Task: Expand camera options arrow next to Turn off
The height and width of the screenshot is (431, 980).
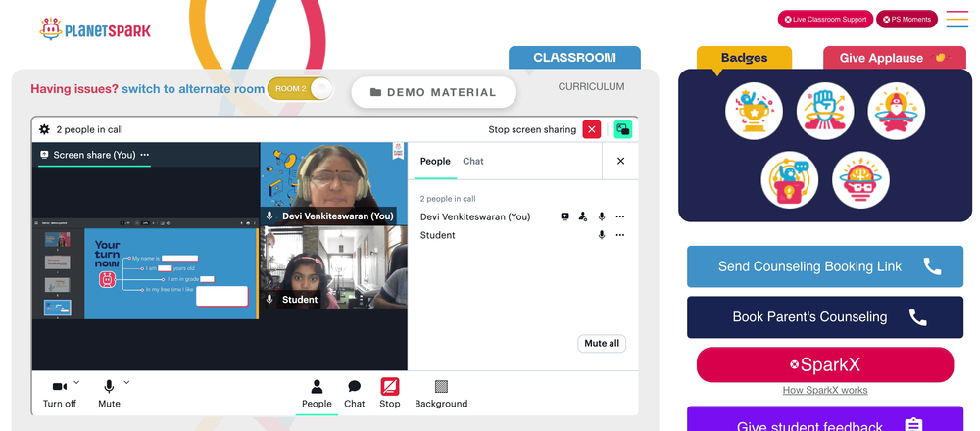Action: click(x=76, y=382)
